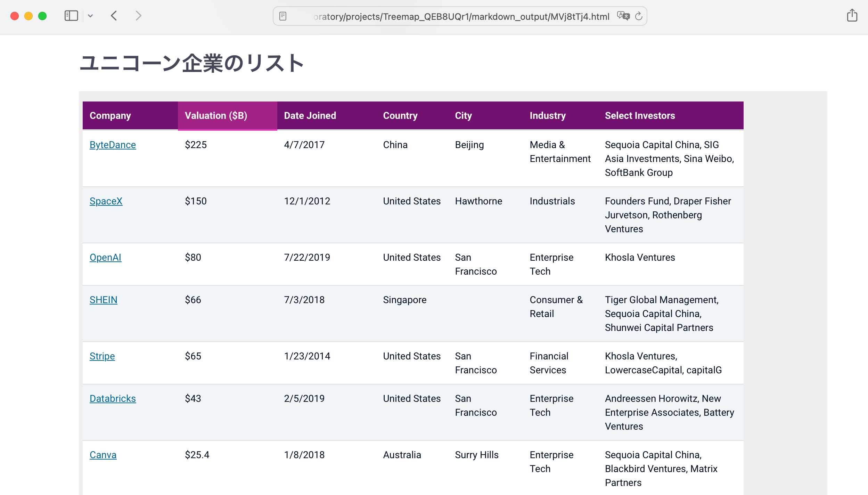Click Founders Fund investors cell for SpaceX

pyautogui.click(x=671, y=215)
